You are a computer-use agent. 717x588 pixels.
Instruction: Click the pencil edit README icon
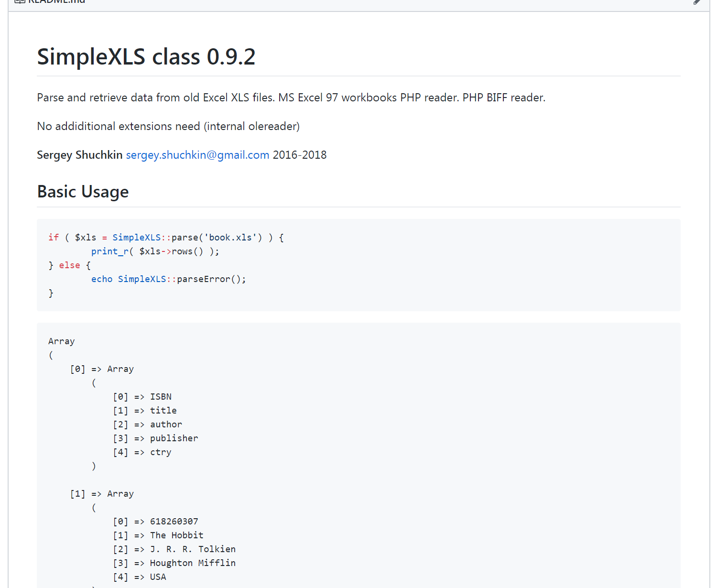point(697,1)
